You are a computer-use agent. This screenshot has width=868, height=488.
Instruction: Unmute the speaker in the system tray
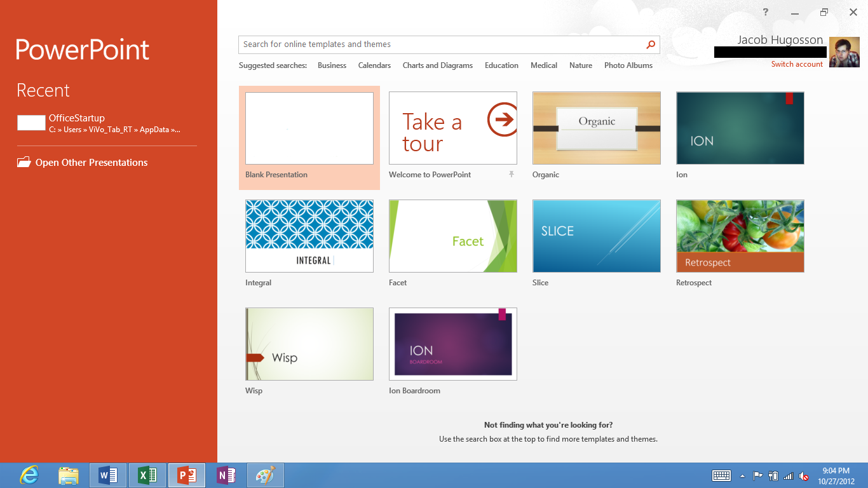[x=804, y=475]
